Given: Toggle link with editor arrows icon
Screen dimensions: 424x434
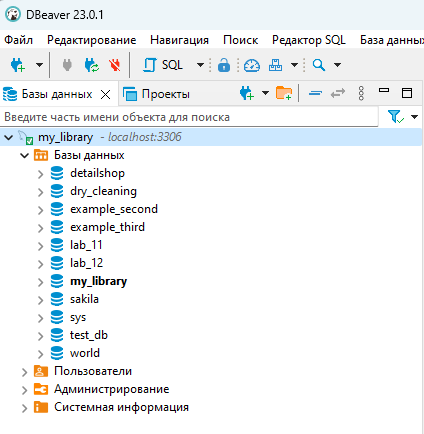Looking at the screenshot, I should [x=338, y=93].
